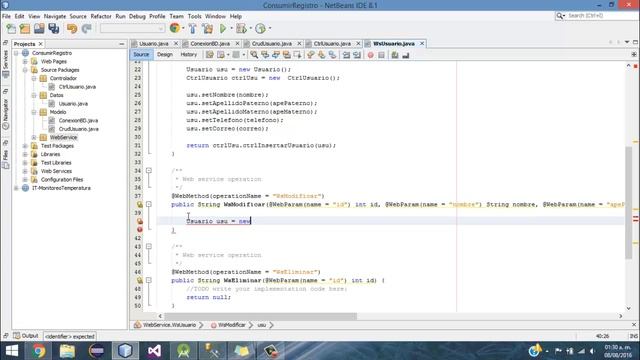The image size is (640, 360).
Task: Click the New File toolbar icon
Action: (11, 29)
